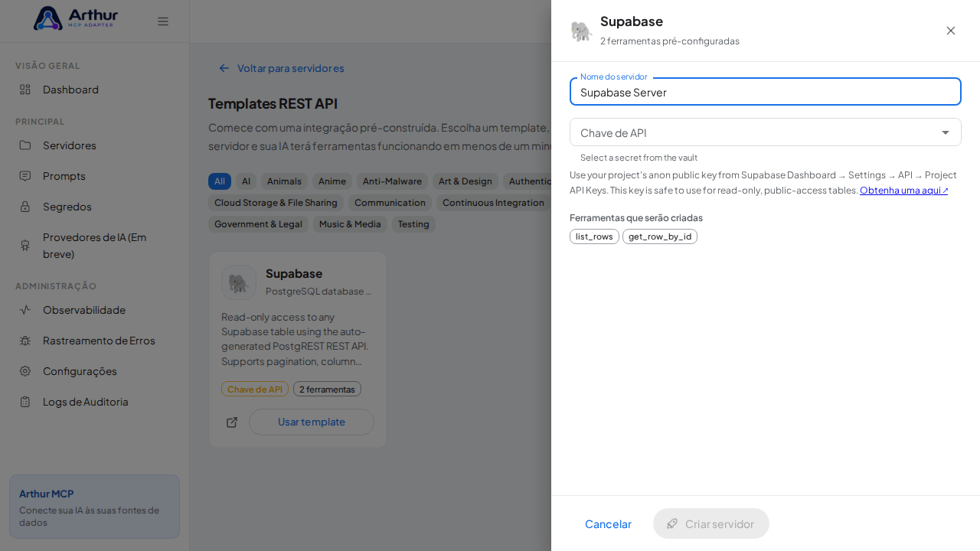Image resolution: width=980 pixels, height=551 pixels.
Task: Filter templates by AI category
Action: coord(246,181)
